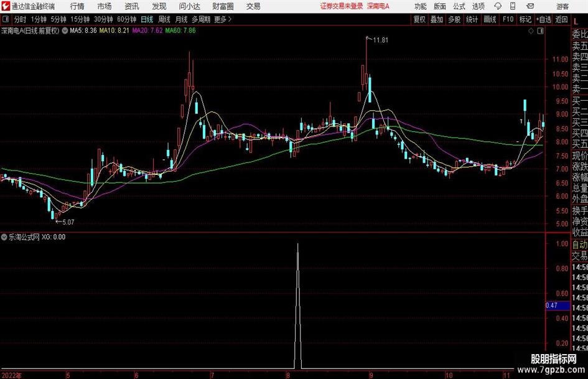The width and height of the screenshot is (588, 379).
Task: Switch to the 1分钟 period
Action: pyautogui.click(x=39, y=19)
